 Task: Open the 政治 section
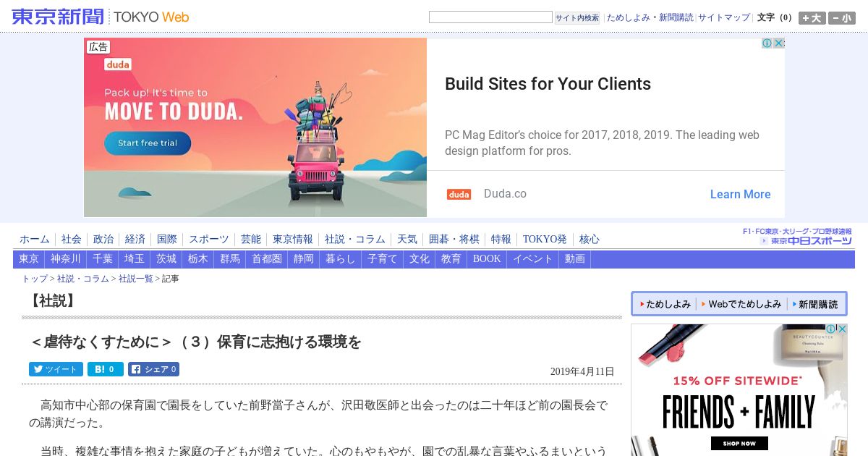point(103,240)
